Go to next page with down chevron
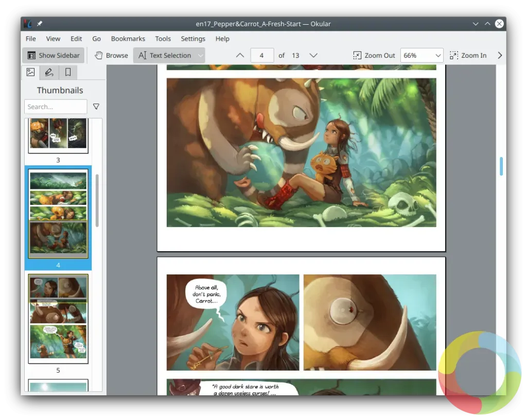 313,56
